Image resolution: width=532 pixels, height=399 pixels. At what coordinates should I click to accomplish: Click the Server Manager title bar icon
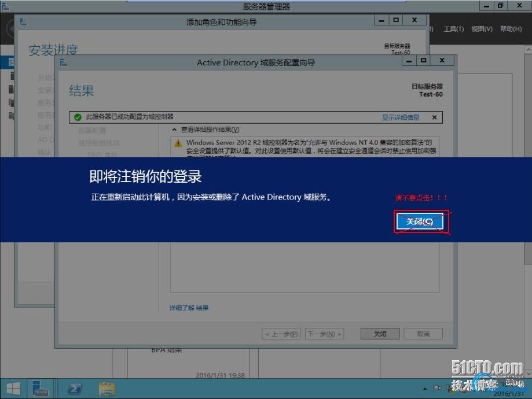tap(5, 6)
